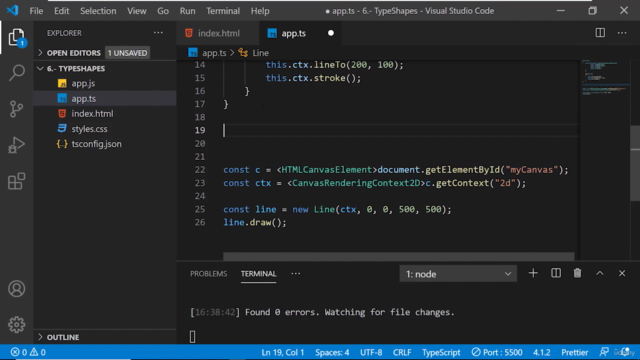
Task: Open the Accounts menu icon
Action: coord(17,289)
